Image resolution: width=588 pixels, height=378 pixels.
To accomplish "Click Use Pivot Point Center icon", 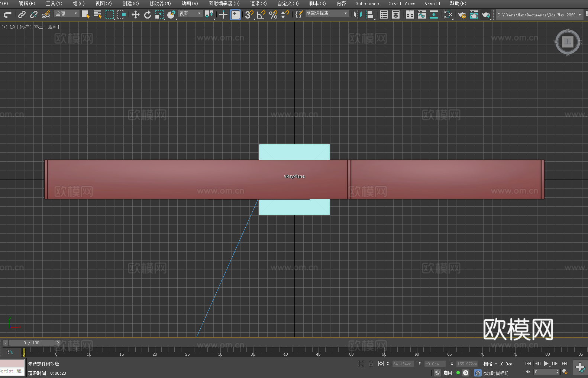I will tap(209, 14).
